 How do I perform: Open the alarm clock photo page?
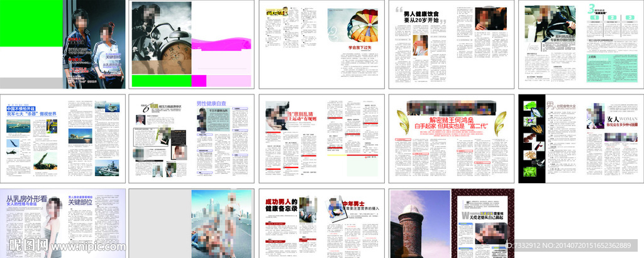pos(162,44)
